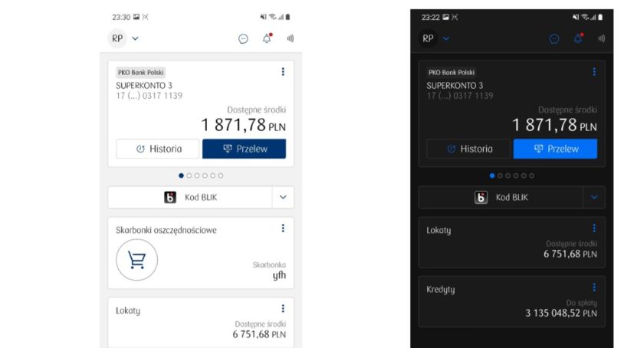The height and width of the screenshot is (348, 644).
Task: Tap the shopping cart Skarbonka icon
Action: [136, 260]
